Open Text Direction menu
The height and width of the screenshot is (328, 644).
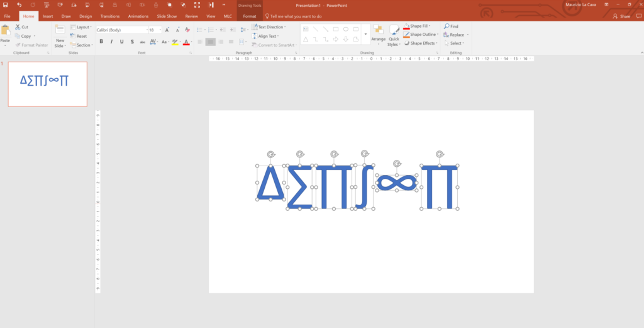pyautogui.click(x=269, y=27)
